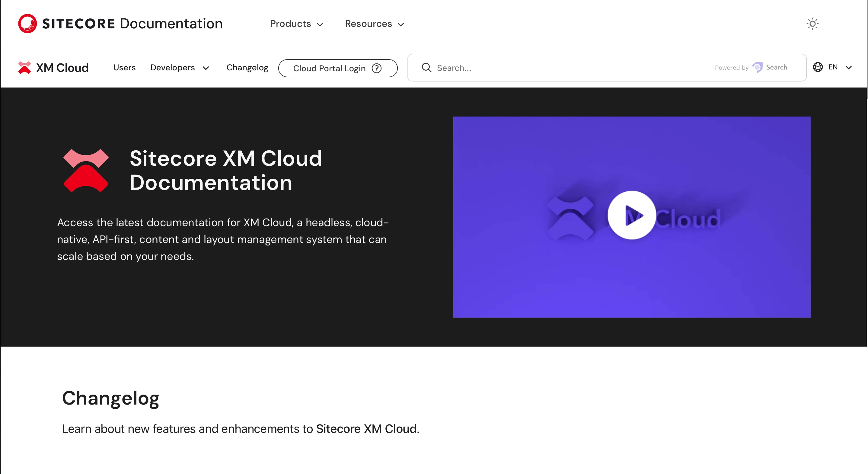Screen dimensions: 868x474
Task: Expand the Products menu
Action: tap(296, 24)
